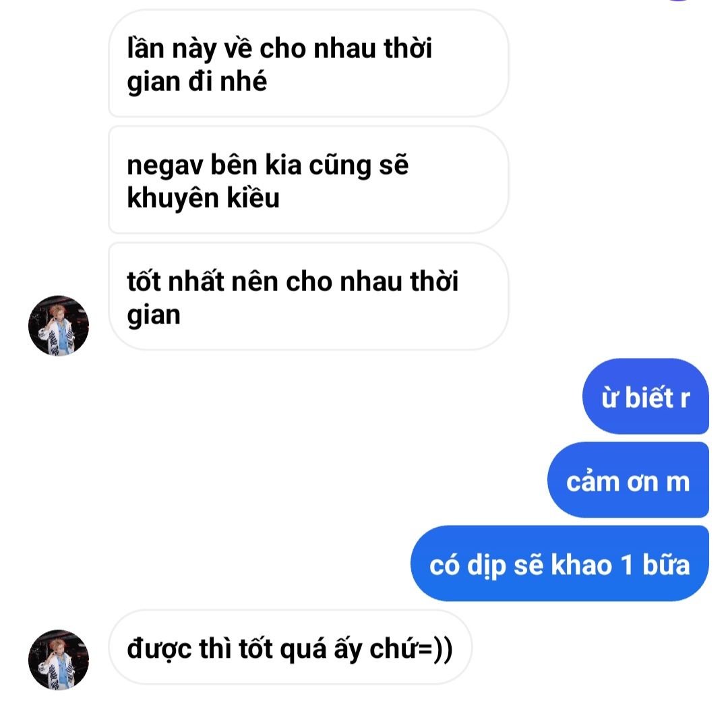
Task: Click the word "cảm" in the thank-you bubble
Action: tap(593, 481)
